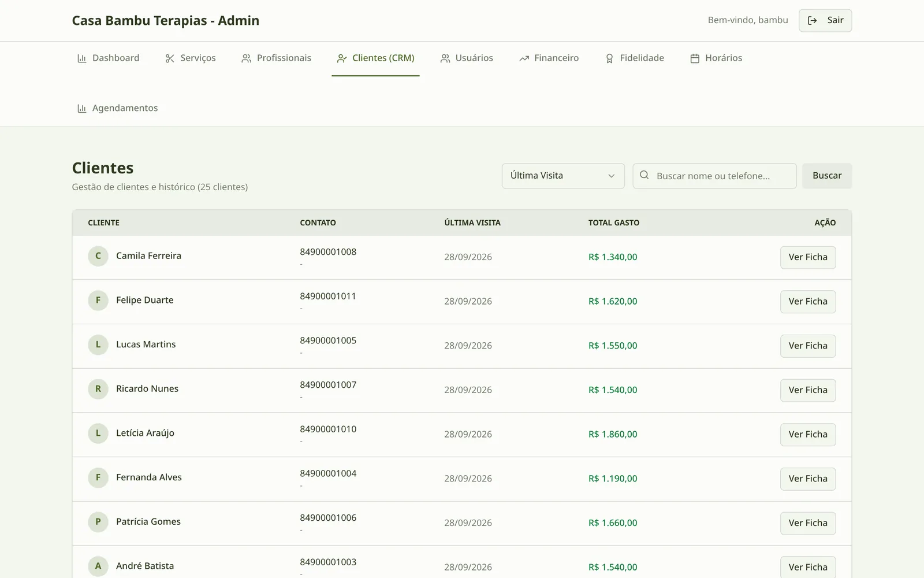
Task: Open Ver Ficha for Lucas Martins
Action: 808,346
